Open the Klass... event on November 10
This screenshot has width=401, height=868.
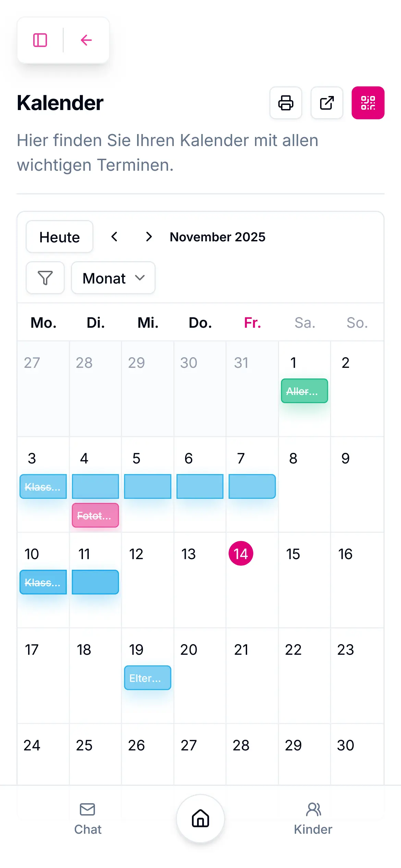coord(43,582)
